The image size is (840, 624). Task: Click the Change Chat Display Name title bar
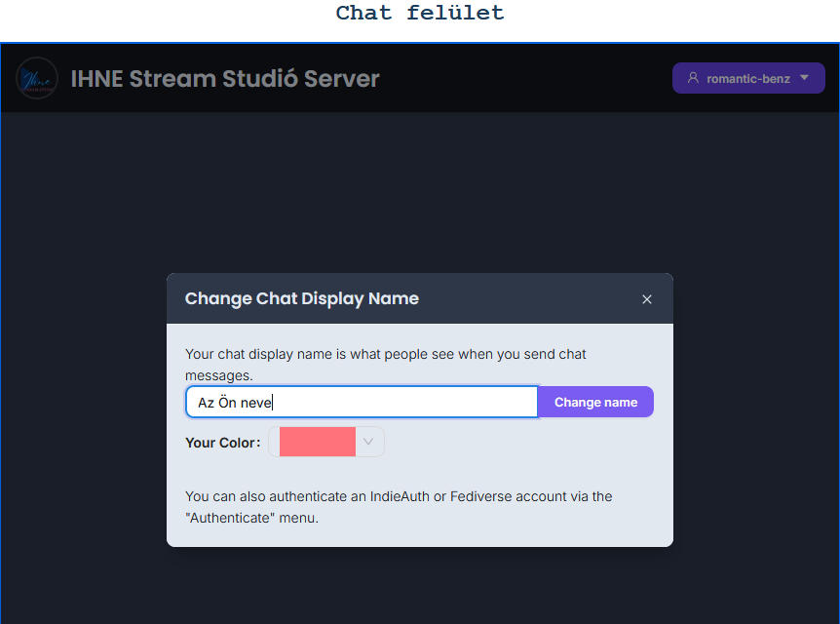coord(301,298)
